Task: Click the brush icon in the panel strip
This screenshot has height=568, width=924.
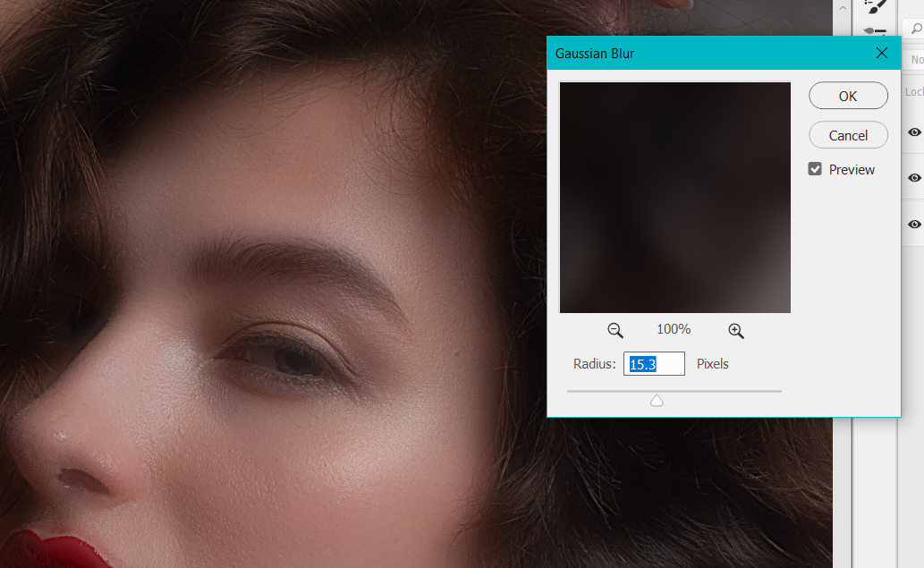Action: coord(876,6)
